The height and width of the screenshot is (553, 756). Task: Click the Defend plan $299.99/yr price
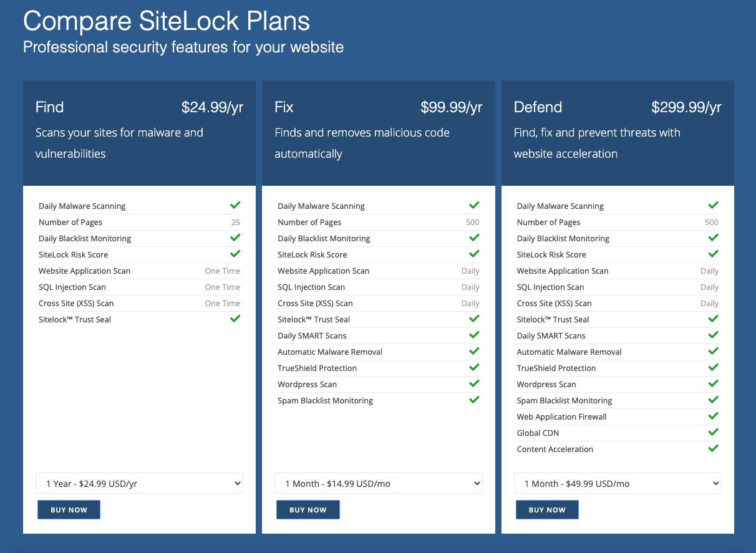tap(686, 107)
